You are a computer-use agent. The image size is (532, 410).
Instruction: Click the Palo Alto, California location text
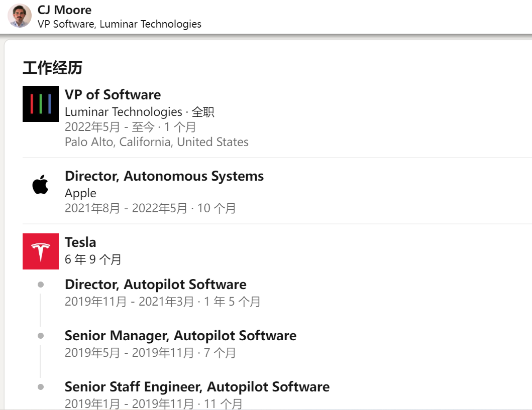[156, 142]
